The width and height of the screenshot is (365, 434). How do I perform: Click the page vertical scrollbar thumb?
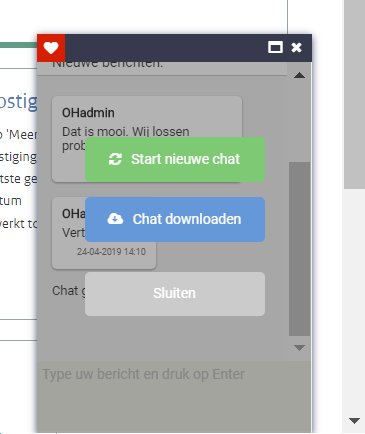pos(354,94)
